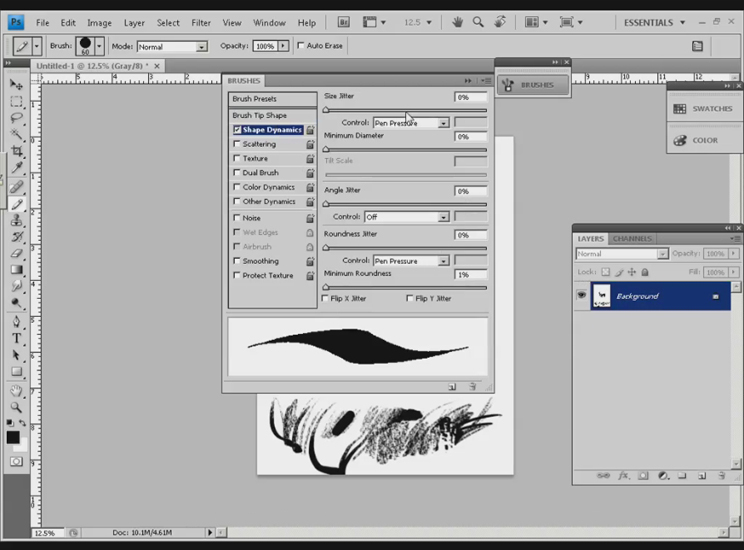Enable the Texture checkbox
Image resolution: width=744 pixels, height=550 pixels.
click(237, 158)
